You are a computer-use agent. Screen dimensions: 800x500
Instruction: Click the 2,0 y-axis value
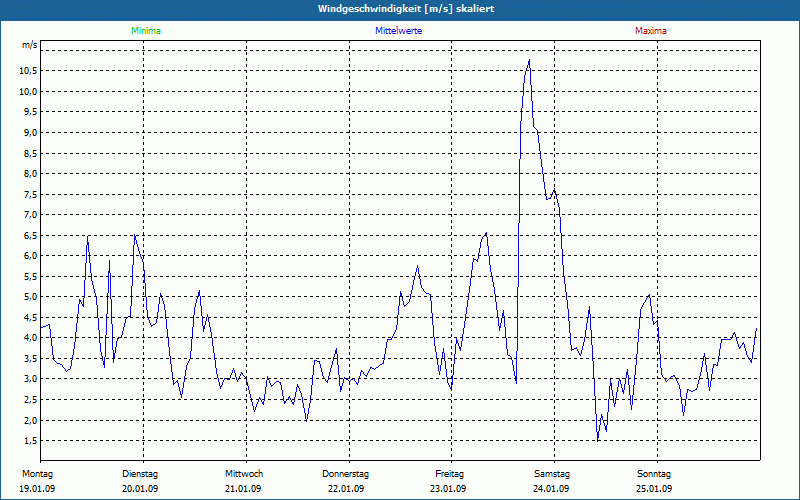(x=30, y=420)
